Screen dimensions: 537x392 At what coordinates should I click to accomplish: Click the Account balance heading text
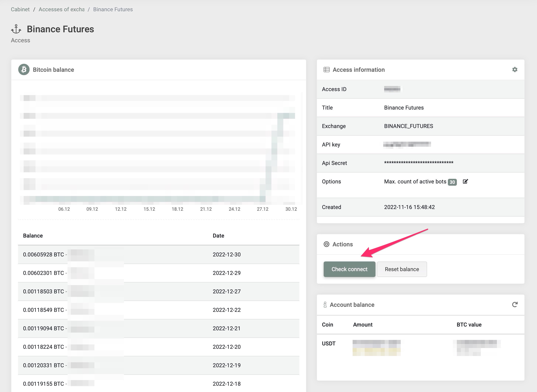click(x=352, y=305)
